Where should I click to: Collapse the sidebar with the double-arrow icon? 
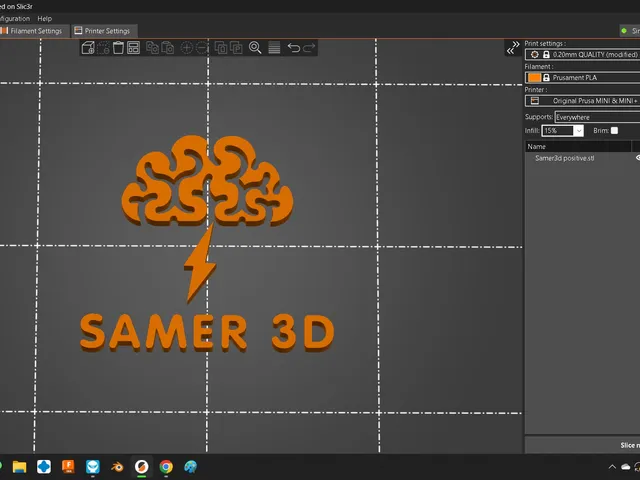coord(513,47)
